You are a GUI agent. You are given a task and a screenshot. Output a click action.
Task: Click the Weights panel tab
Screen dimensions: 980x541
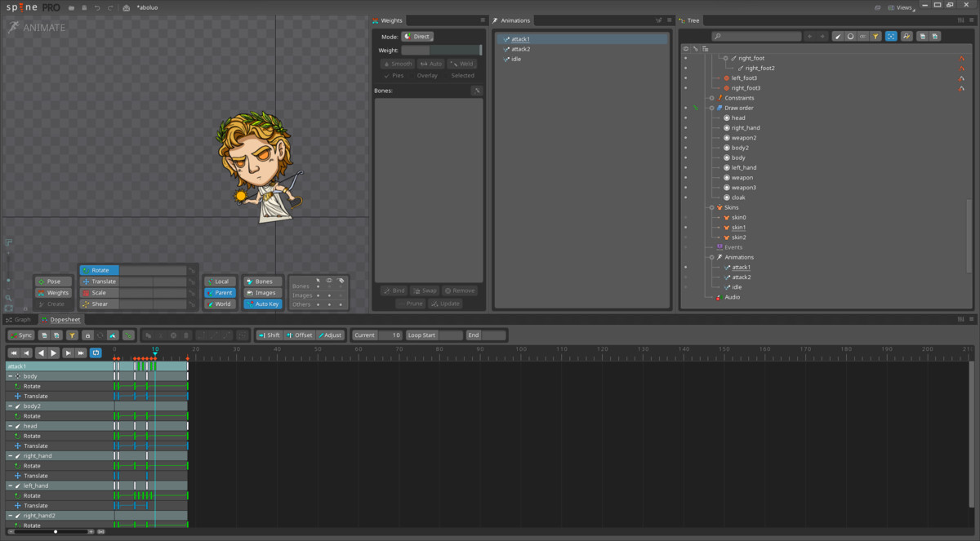(388, 20)
